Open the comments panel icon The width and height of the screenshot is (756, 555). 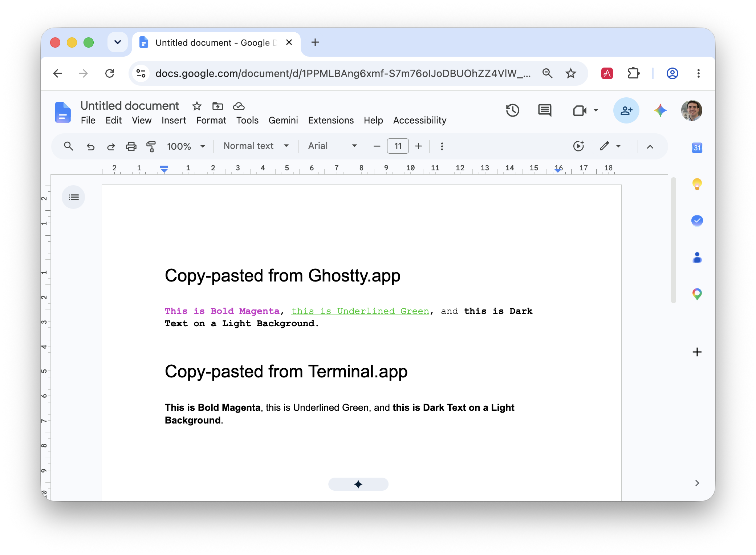(544, 110)
